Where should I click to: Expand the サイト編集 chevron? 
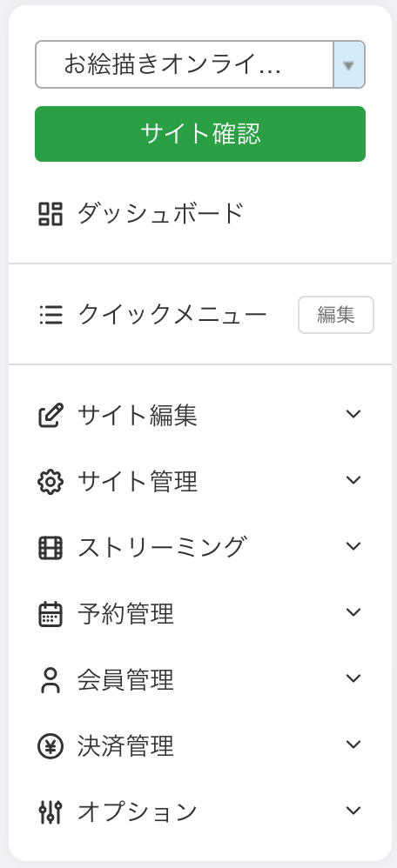(353, 414)
